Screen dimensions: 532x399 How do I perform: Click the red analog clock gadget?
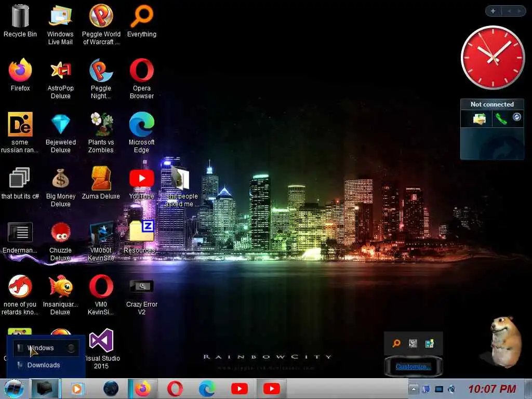(x=493, y=58)
